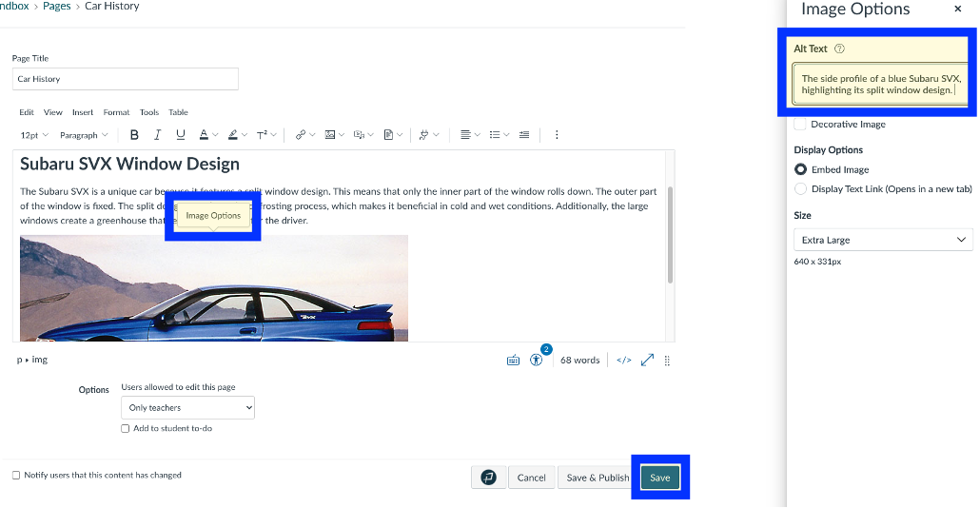Expand the text color arrow
Screen dimensions: 980x508
coord(215,135)
